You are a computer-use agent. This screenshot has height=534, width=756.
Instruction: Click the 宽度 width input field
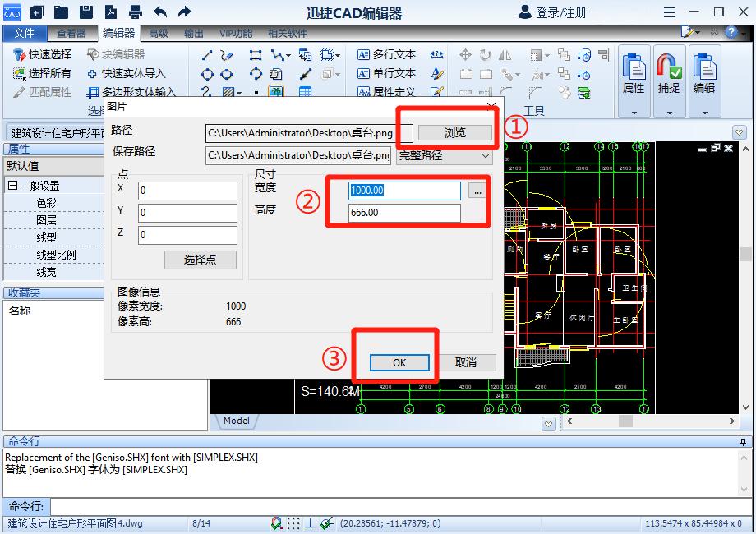[403, 190]
